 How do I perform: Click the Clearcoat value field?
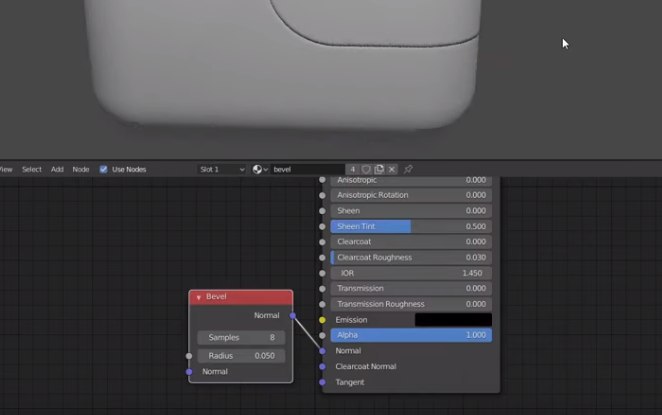tap(411, 241)
